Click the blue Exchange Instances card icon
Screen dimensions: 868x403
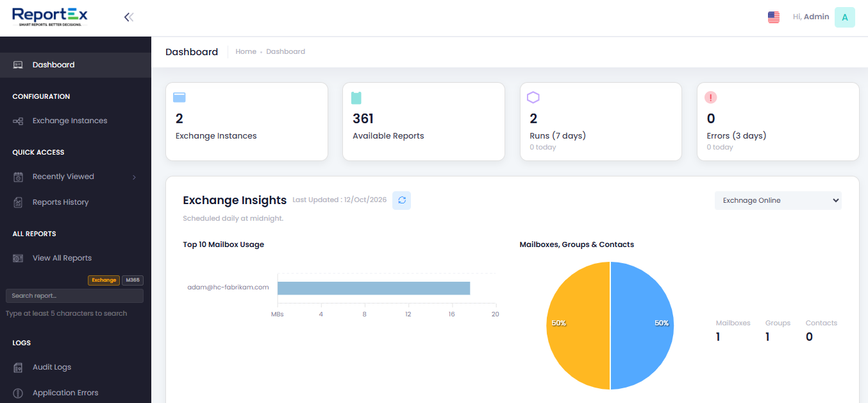click(179, 98)
